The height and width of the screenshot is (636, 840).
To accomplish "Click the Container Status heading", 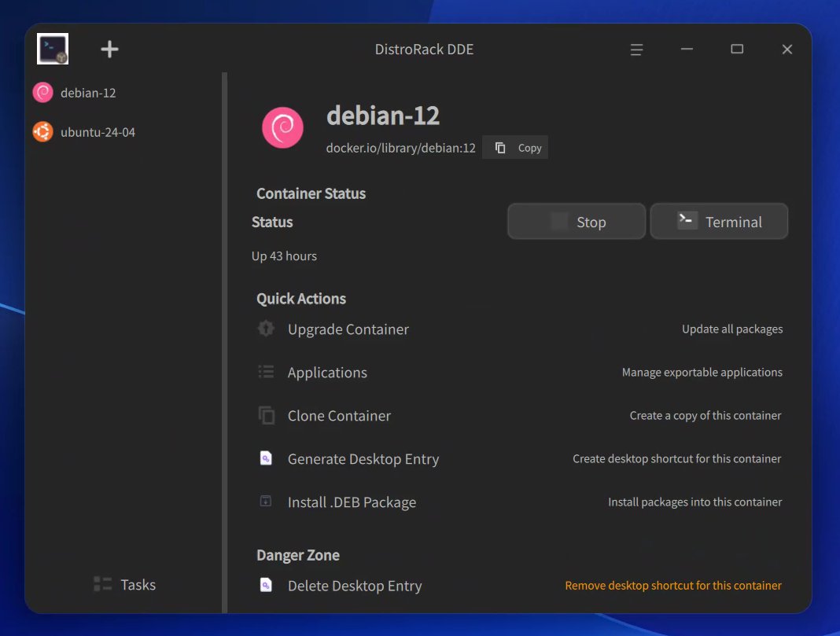I will point(311,193).
